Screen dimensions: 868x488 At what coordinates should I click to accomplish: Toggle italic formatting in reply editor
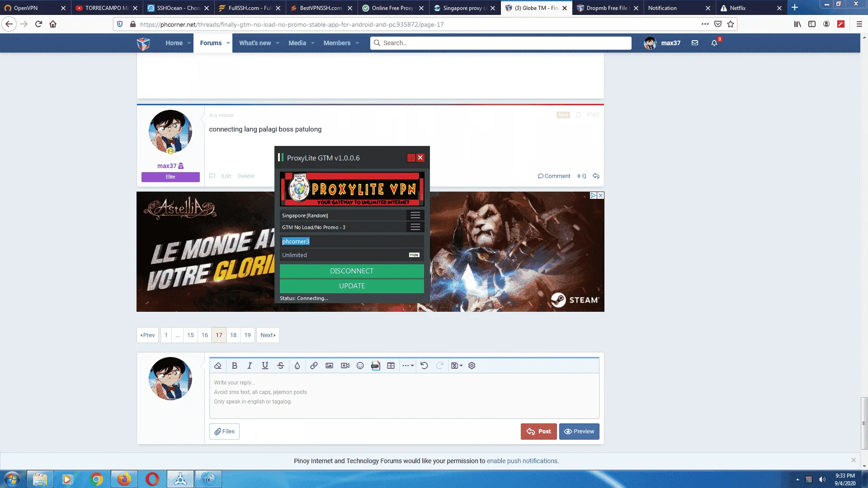coord(250,366)
